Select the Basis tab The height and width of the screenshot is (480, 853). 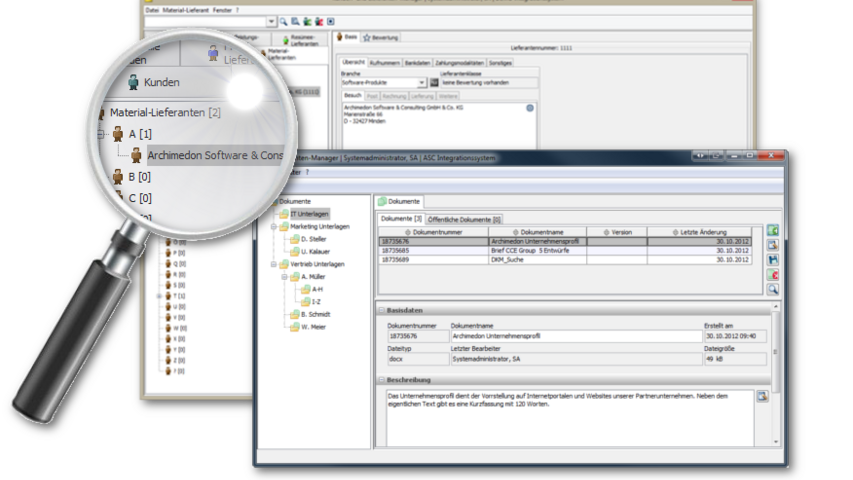(347, 37)
